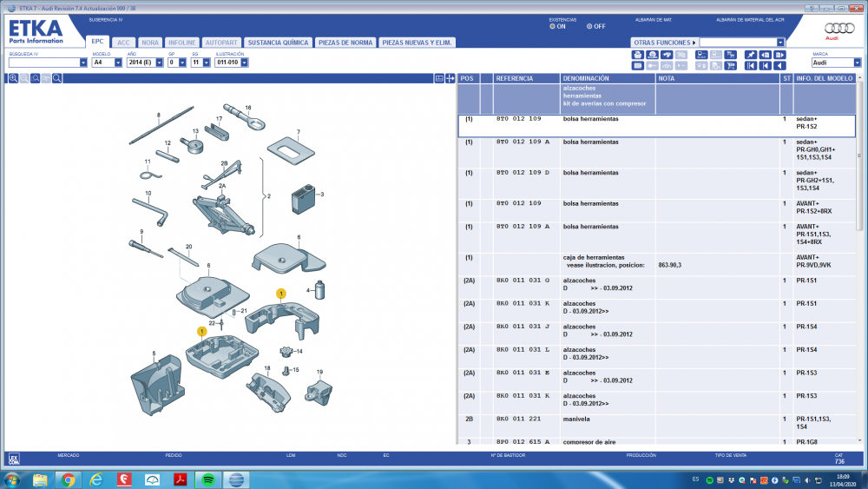Click the POS column header
This screenshot has height=489, width=868.
469,79
